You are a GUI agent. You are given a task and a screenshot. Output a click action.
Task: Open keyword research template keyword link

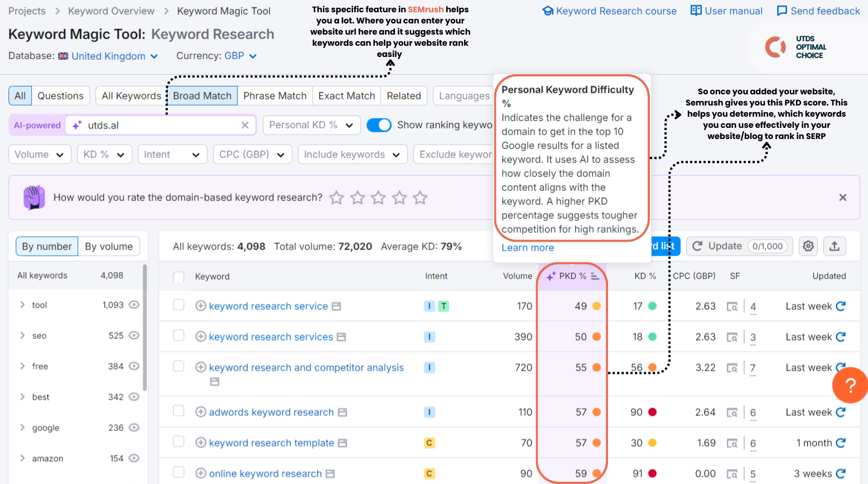(x=271, y=443)
